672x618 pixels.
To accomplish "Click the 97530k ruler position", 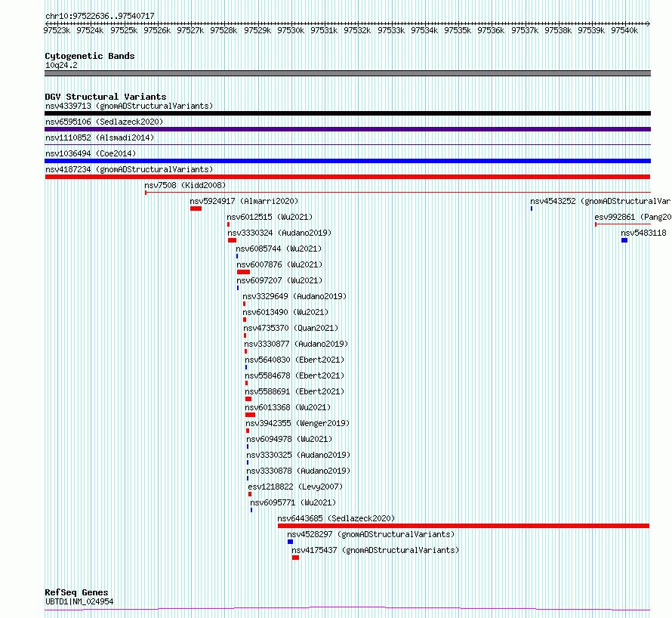I will (x=291, y=30).
